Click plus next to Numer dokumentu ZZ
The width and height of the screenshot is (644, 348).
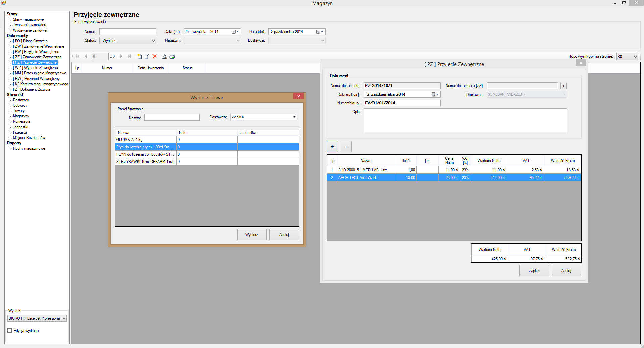[x=564, y=86]
